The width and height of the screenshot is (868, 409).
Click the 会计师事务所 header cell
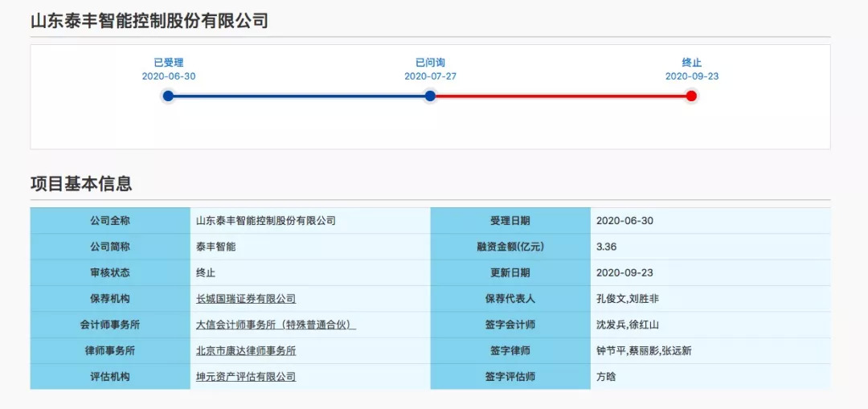tap(110, 325)
